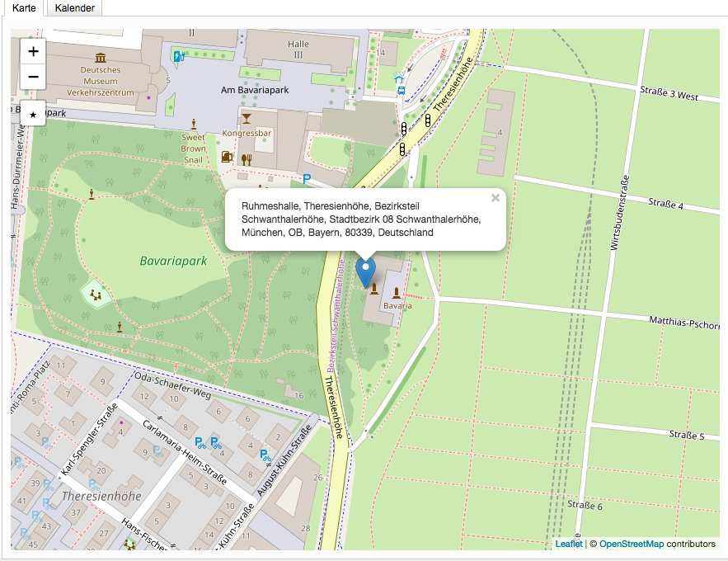Zoom out with the minus button
The width and height of the screenshot is (728, 561).
(33, 77)
